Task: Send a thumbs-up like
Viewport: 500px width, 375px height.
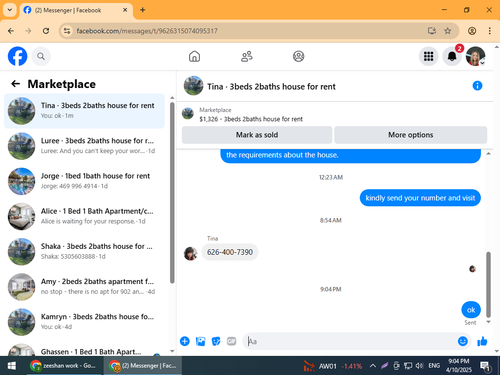Action: coord(482,341)
